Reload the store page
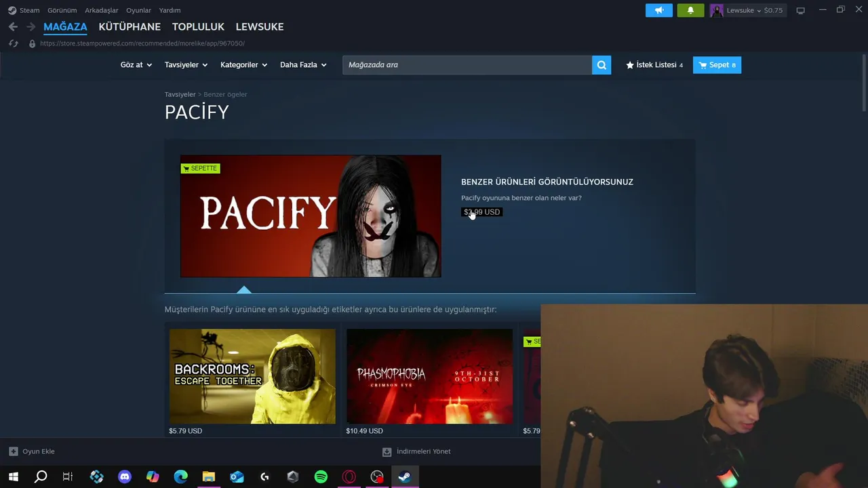This screenshot has height=488, width=868. coord(13,43)
